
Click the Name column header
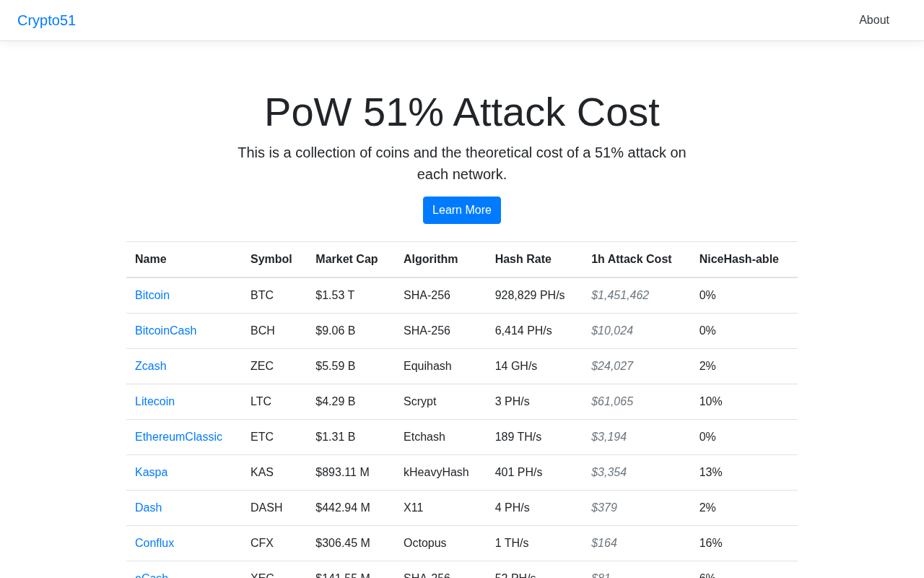151,259
